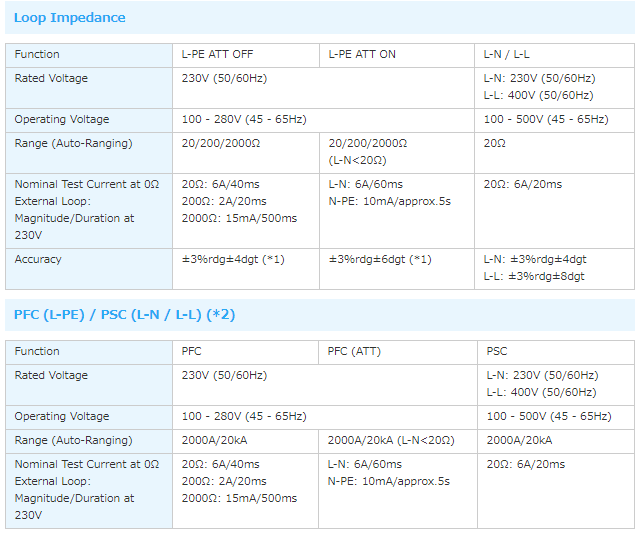Select the PFC (ATT) column header
This screenshot has height=538, width=641.
tap(354, 351)
